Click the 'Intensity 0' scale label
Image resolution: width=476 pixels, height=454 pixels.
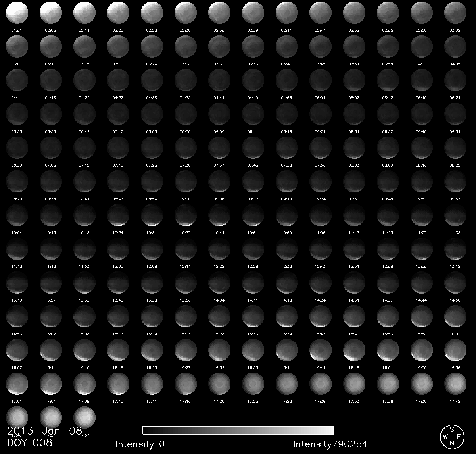pos(140,444)
